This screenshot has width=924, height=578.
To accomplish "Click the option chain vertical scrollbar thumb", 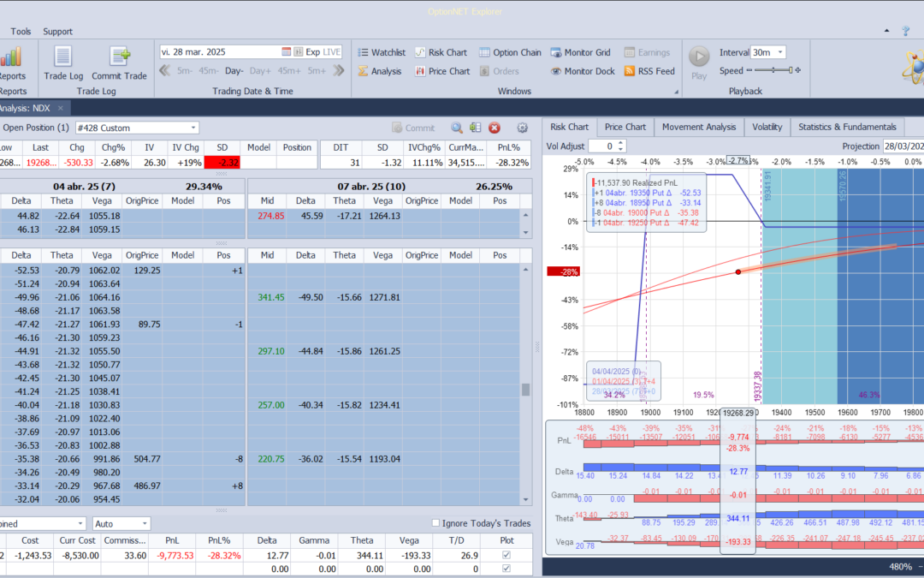I will (525, 390).
